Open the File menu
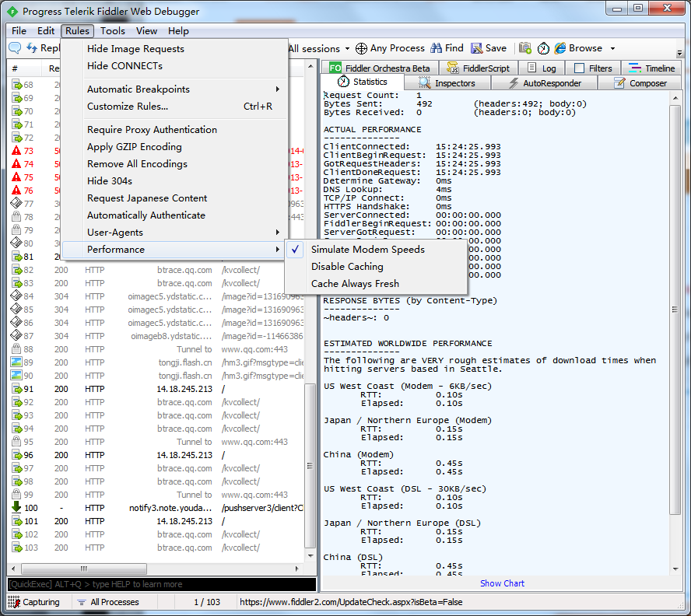 [19, 31]
